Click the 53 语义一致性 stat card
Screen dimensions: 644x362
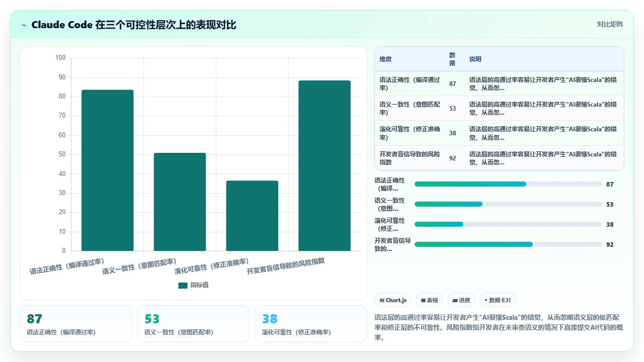tap(193, 324)
